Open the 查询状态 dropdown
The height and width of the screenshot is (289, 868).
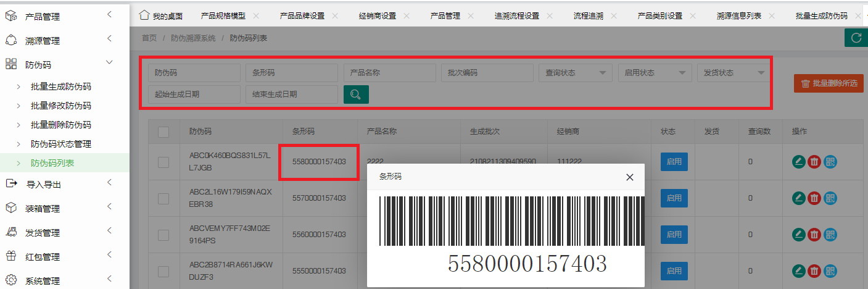pos(575,73)
